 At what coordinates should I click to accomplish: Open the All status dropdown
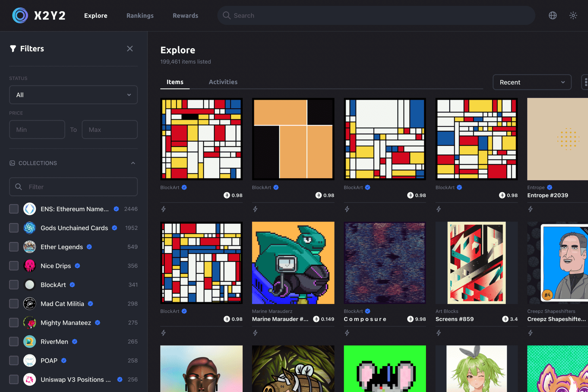[73, 95]
